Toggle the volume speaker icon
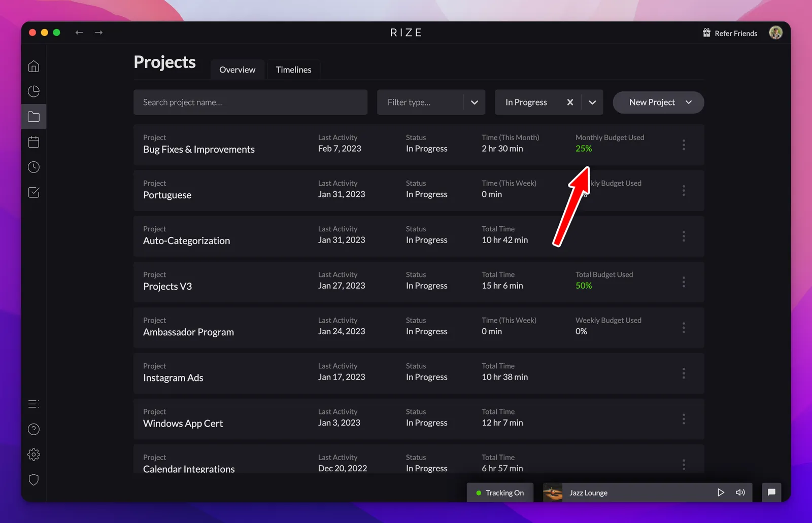Viewport: 812px width, 523px height. coord(740,493)
